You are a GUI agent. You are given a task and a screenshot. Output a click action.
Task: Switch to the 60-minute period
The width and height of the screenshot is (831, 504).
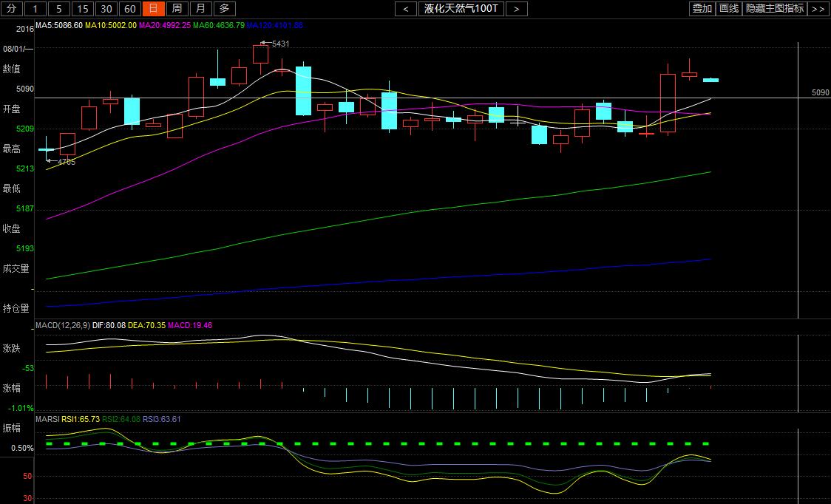click(129, 9)
